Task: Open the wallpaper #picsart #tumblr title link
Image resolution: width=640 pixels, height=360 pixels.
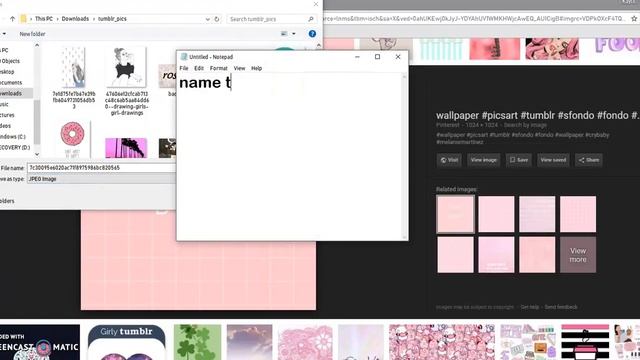Action: click(x=537, y=116)
